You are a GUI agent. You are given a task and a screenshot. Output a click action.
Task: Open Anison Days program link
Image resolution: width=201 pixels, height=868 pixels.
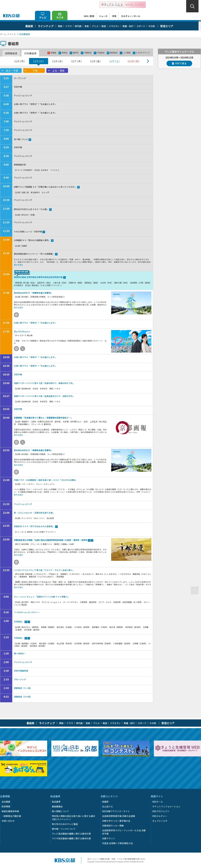pos(41,597)
